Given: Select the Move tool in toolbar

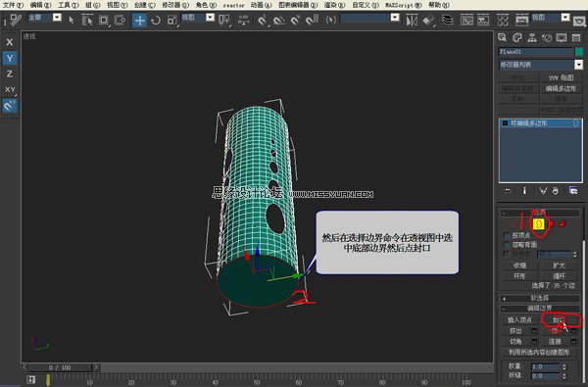Looking at the screenshot, I should click(139, 20).
